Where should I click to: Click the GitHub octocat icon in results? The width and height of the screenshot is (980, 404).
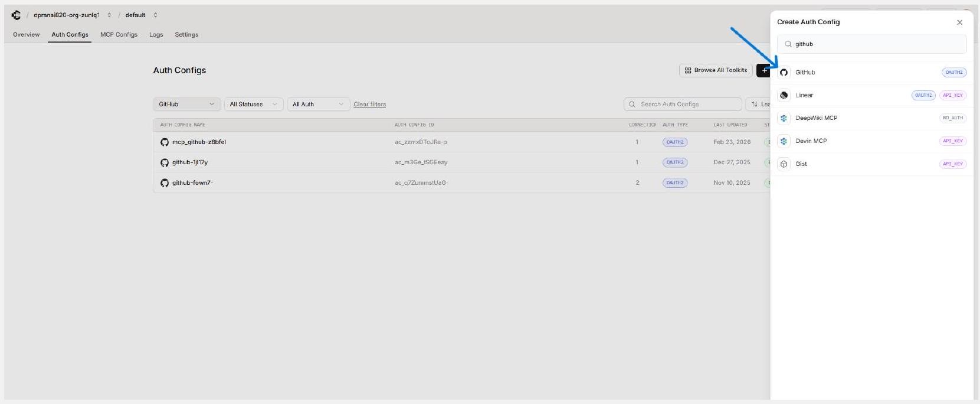(x=784, y=73)
